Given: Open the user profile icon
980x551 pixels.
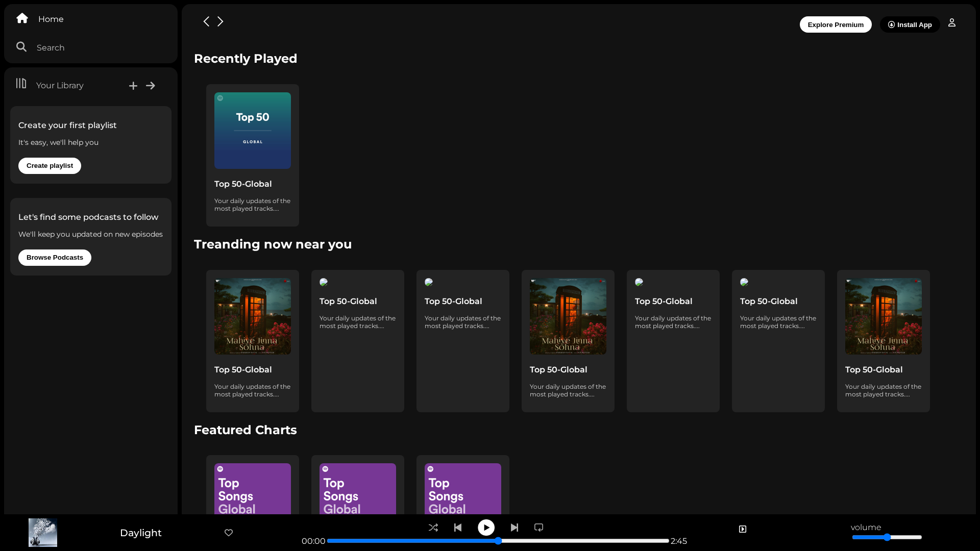Looking at the screenshot, I should pyautogui.click(x=952, y=22).
